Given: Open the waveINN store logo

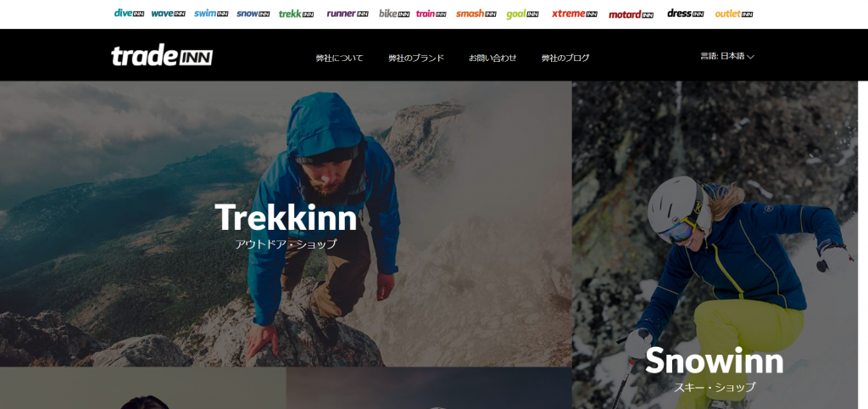Looking at the screenshot, I should 169,14.
